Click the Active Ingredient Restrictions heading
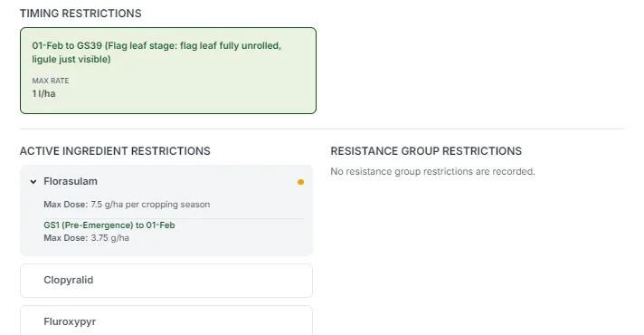 [115, 151]
